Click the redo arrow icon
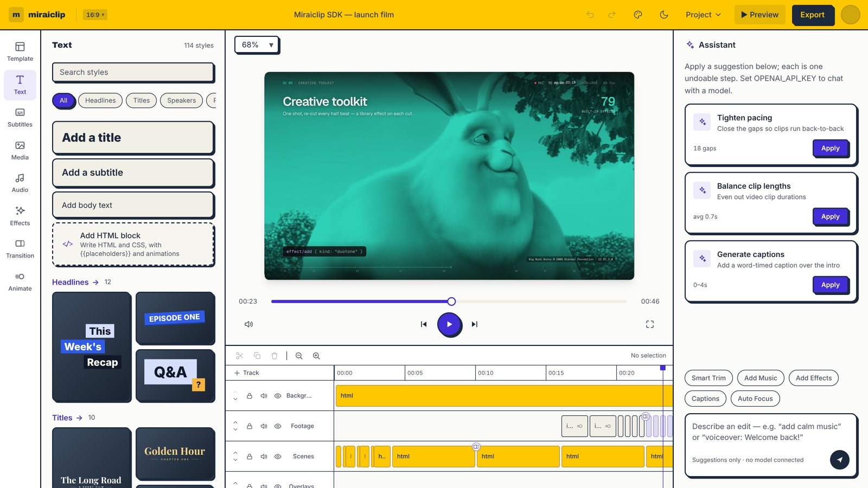868x488 pixels. click(612, 15)
